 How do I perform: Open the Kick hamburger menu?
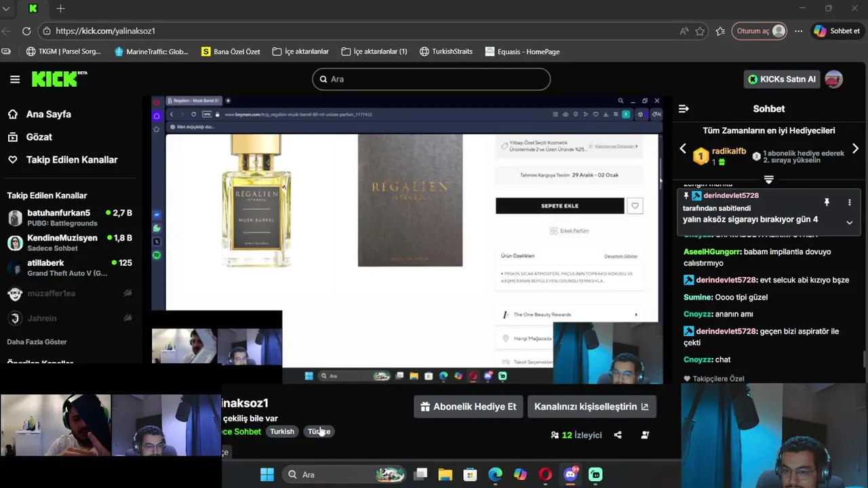coord(15,79)
